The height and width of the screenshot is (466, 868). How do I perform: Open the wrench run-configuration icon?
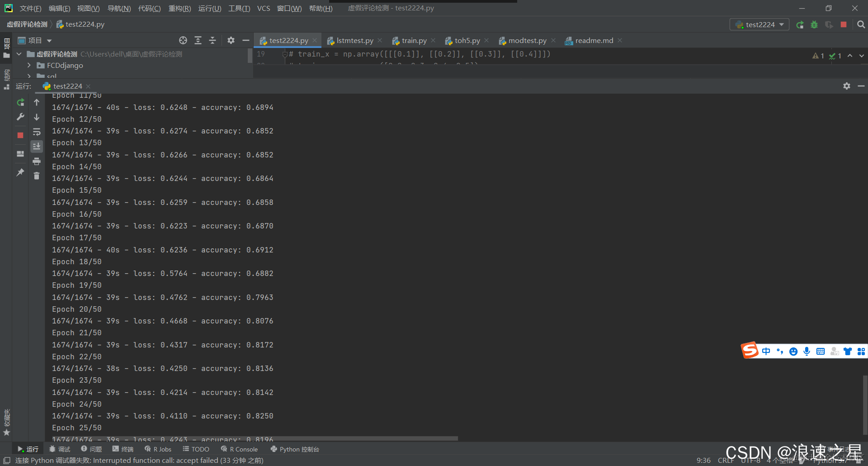(20, 117)
